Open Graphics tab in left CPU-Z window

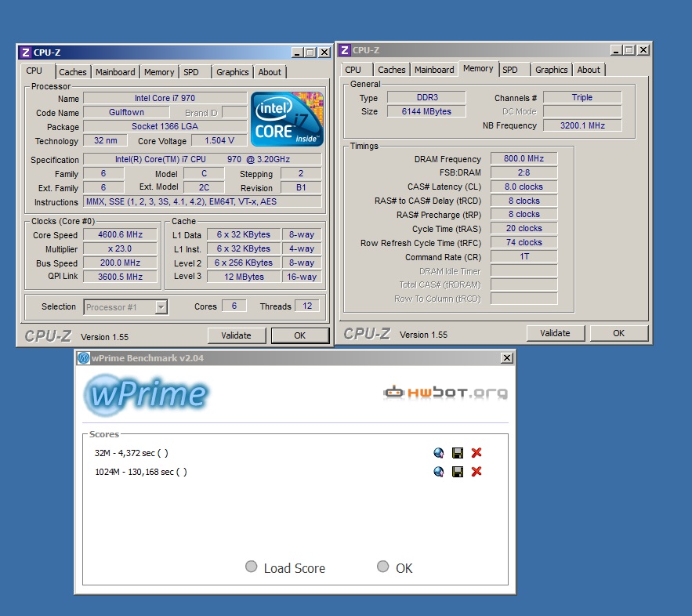[233, 72]
